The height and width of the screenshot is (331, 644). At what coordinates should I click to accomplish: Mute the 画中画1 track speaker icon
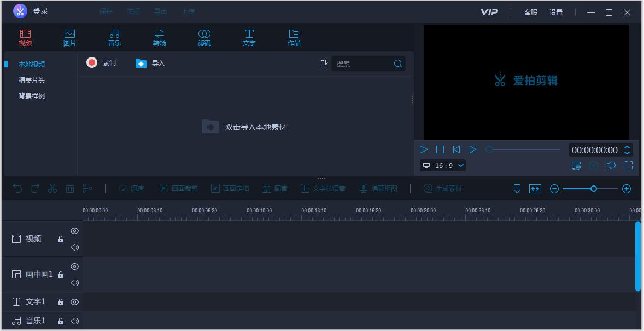tap(74, 283)
